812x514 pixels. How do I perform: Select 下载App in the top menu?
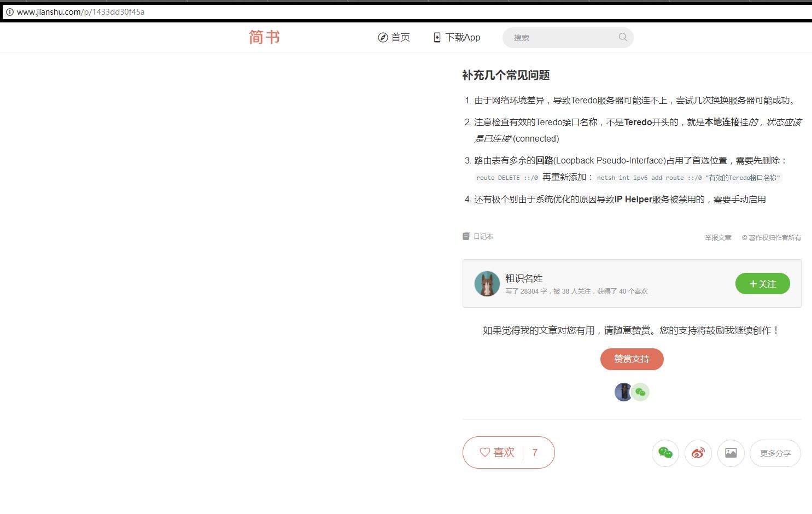pos(463,37)
